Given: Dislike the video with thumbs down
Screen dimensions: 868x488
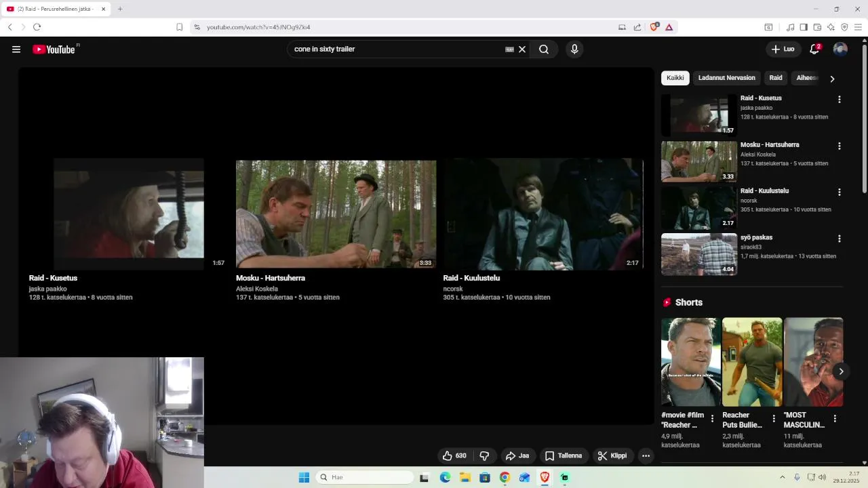Looking at the screenshot, I should coord(484,455).
